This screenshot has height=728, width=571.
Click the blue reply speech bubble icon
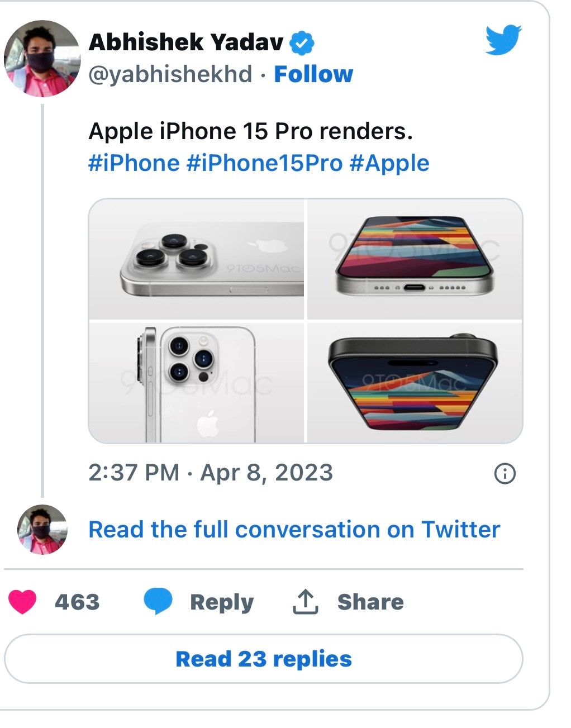click(158, 602)
